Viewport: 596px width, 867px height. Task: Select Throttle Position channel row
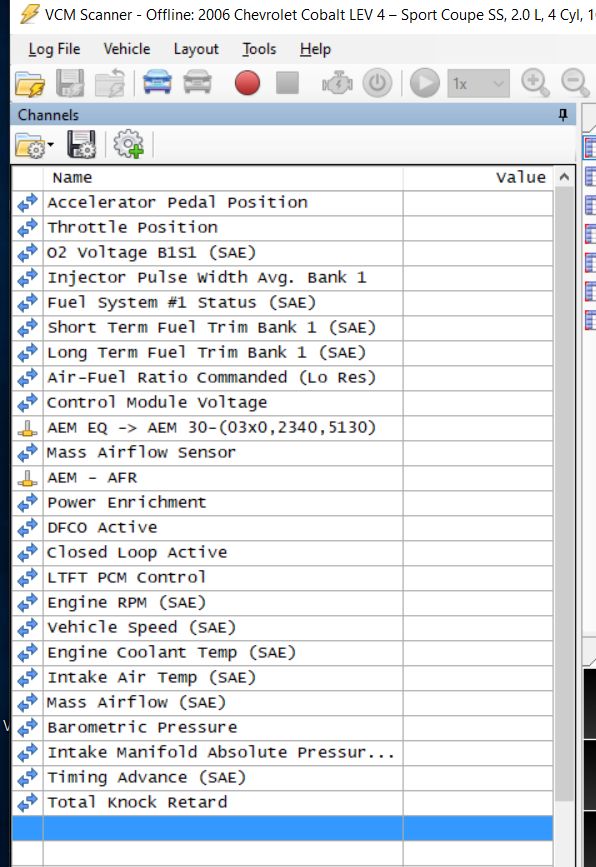pyautogui.click(x=283, y=227)
